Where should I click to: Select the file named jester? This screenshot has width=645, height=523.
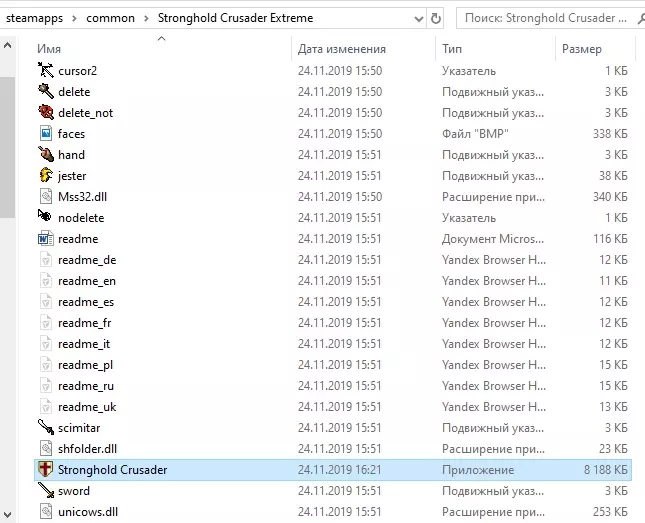(72, 176)
